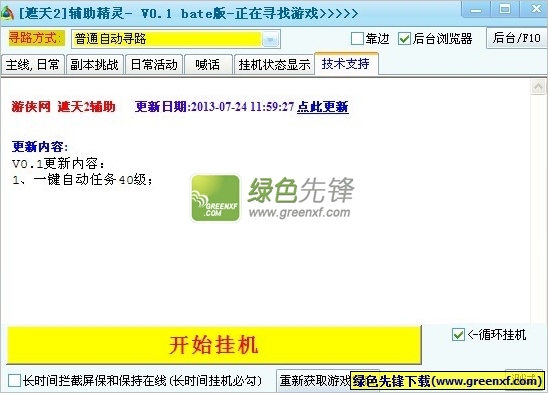
Task: Show the 挂机状态显示 tab
Action: click(x=274, y=65)
